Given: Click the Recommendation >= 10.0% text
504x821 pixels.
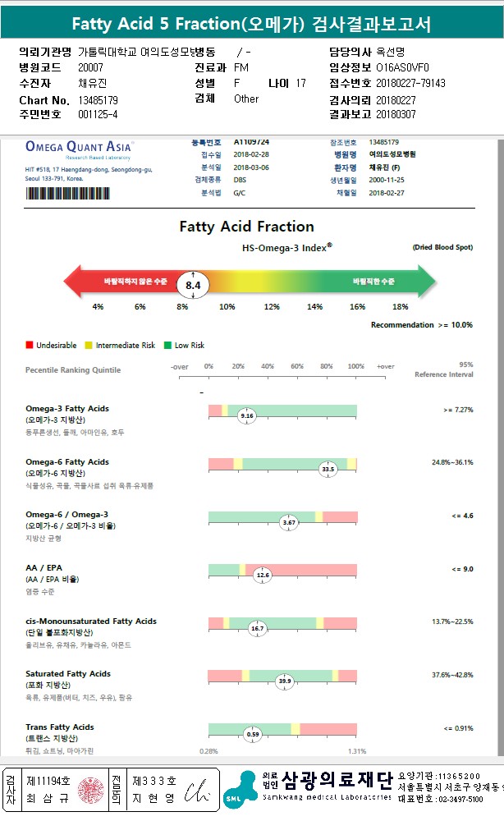Looking at the screenshot, I should point(422,325).
